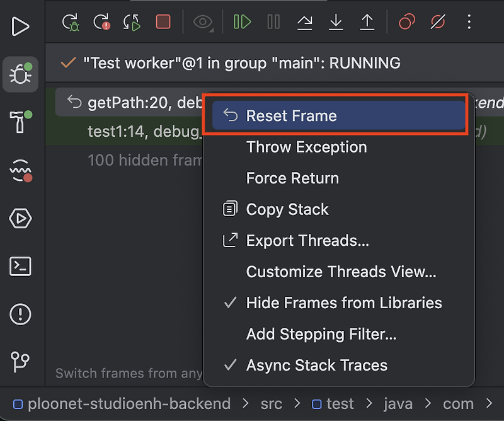Step into the current method
Screen dimensions: 504x421
click(336, 21)
